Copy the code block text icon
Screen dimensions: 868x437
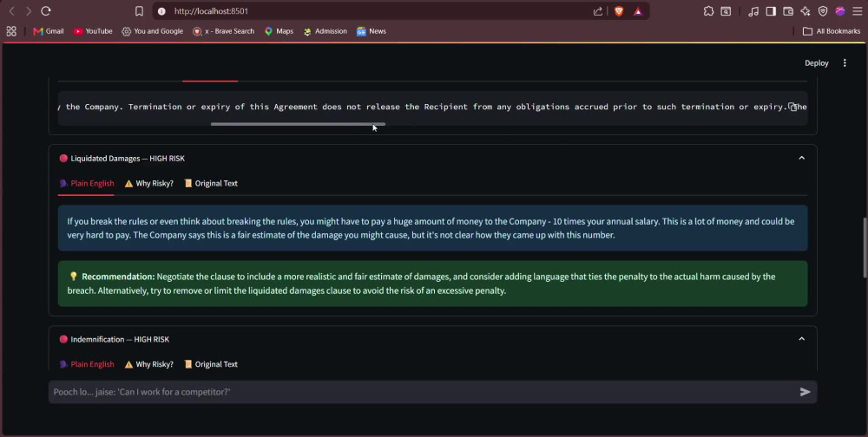tap(792, 107)
